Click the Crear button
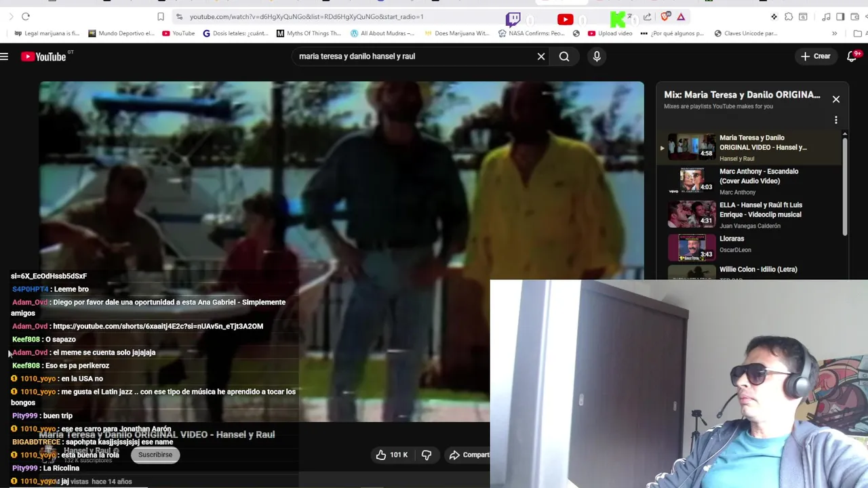The width and height of the screenshot is (868, 488). (x=816, y=56)
